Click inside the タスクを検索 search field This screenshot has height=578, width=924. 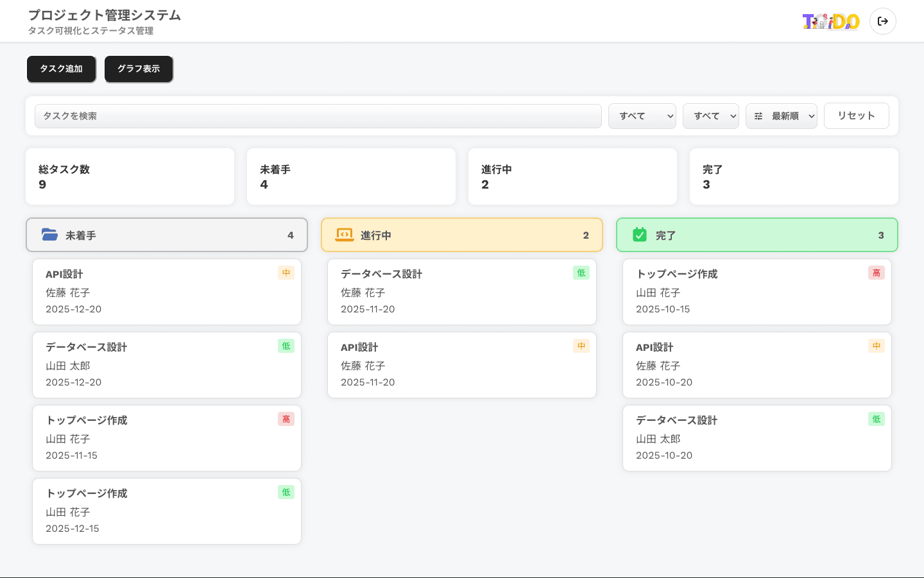(318, 116)
